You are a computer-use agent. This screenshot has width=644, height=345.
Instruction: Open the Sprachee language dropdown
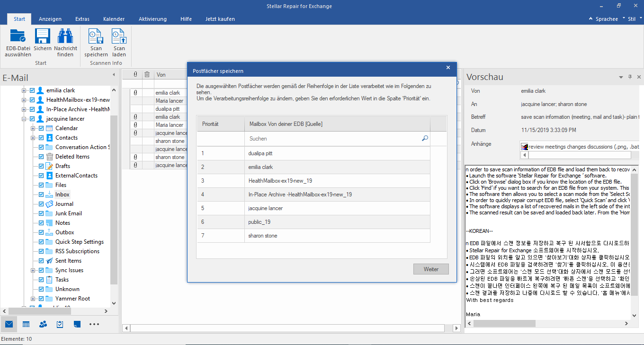(x=607, y=19)
